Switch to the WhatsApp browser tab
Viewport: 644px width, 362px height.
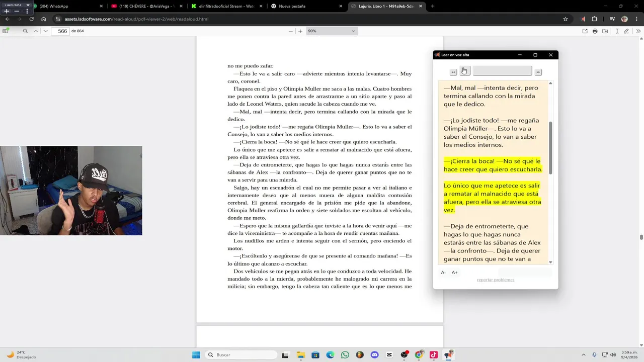(x=68, y=6)
